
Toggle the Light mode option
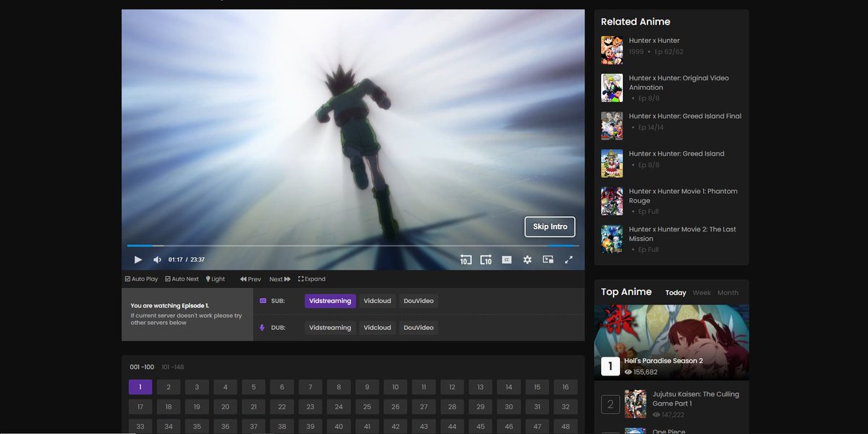216,279
